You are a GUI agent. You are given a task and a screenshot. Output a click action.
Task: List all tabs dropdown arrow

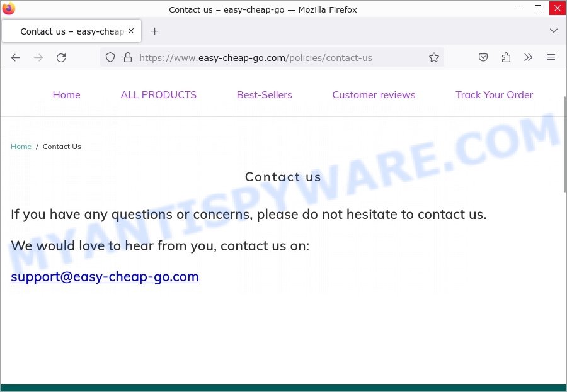(554, 31)
